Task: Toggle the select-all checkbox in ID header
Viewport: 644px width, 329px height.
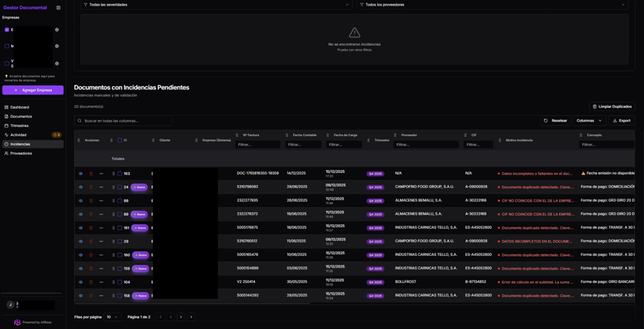Action: click(120, 140)
